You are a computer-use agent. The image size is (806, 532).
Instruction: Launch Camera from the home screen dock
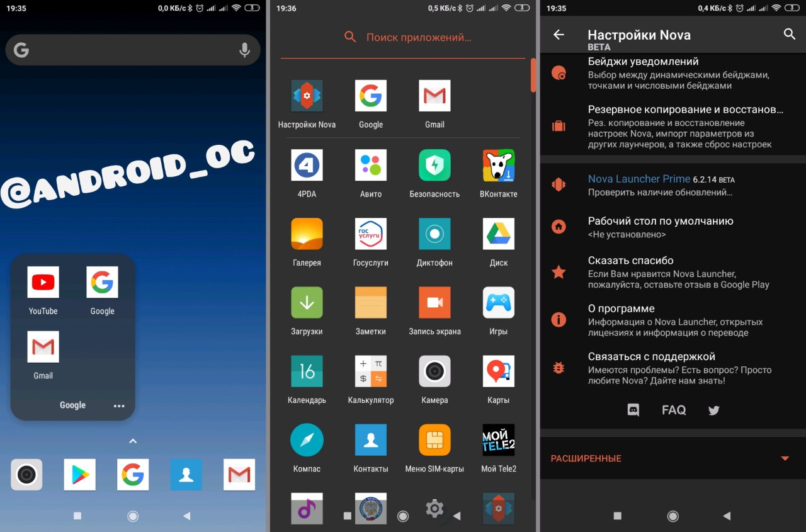[26, 475]
